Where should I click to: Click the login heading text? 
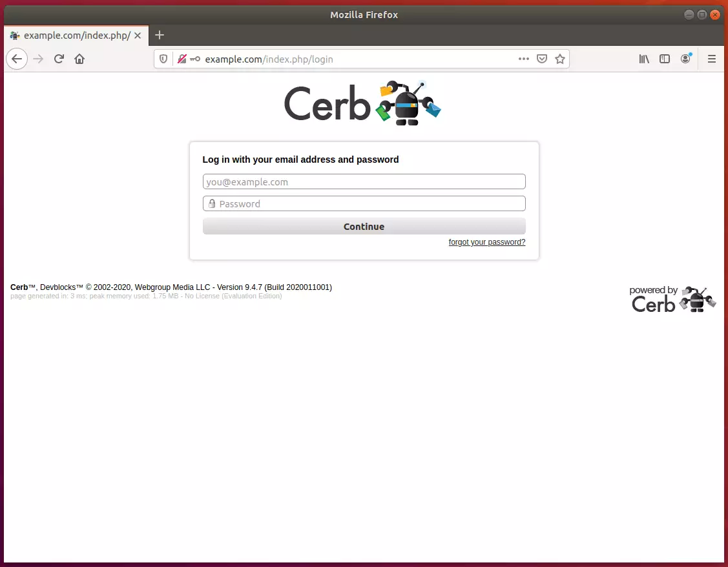click(x=300, y=160)
